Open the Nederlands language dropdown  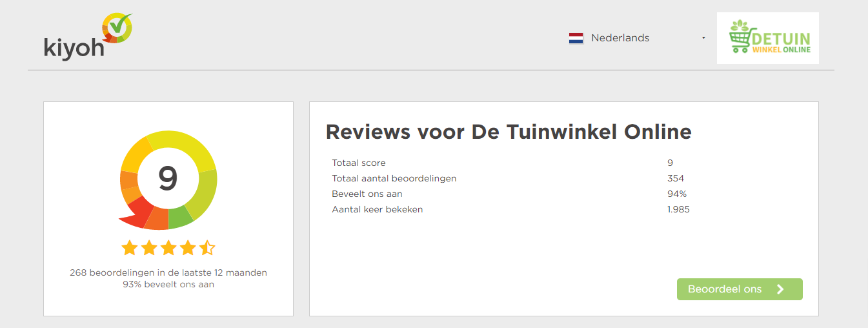pos(620,38)
